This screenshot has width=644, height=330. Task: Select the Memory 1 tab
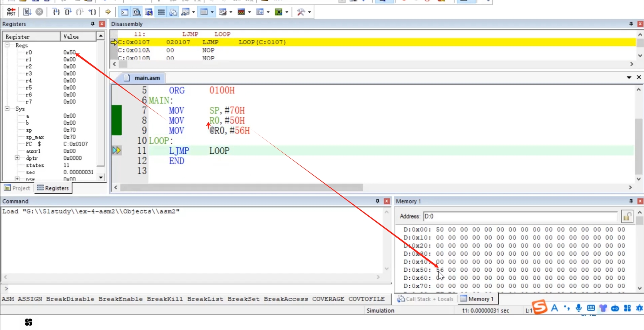pyautogui.click(x=477, y=299)
